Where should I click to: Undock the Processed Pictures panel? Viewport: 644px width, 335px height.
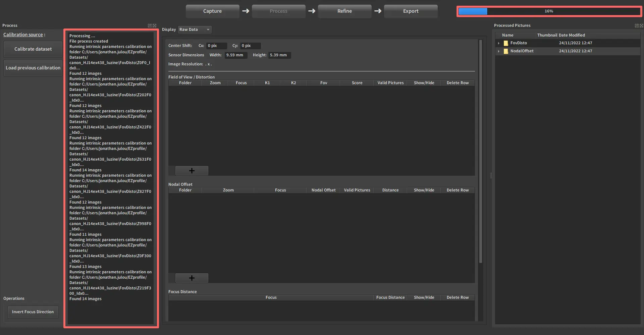pyautogui.click(x=637, y=26)
